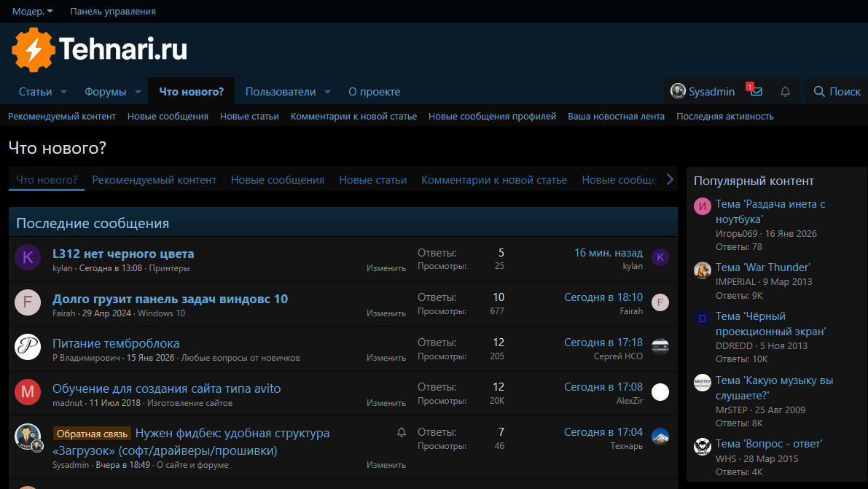868x489 pixels.
Task: Click kylan's small last-poster avatar
Action: point(660,257)
